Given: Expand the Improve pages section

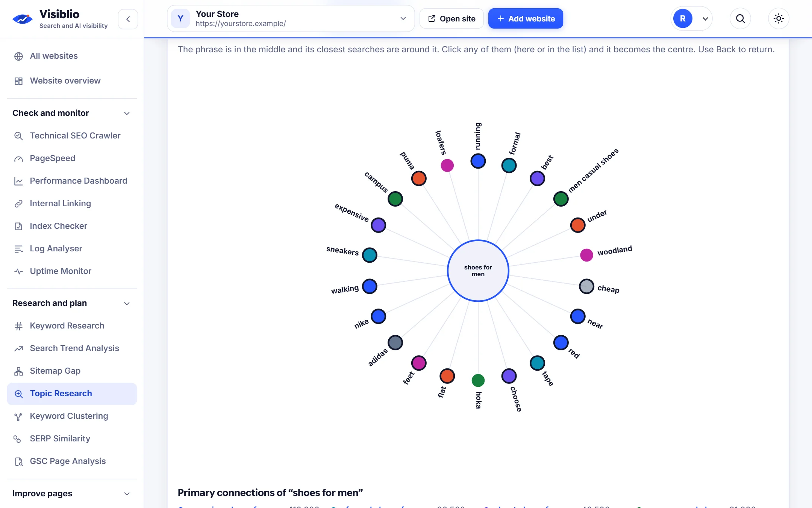Looking at the screenshot, I should (127, 494).
